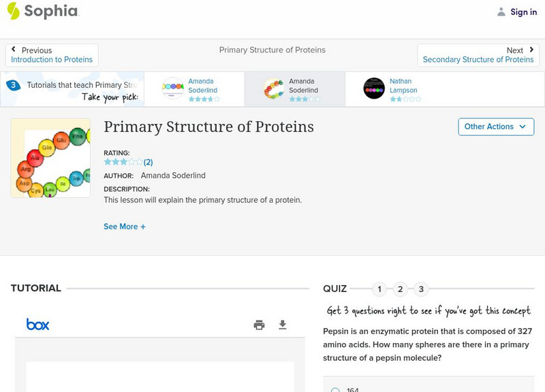Click the user profile icon near Sign in
The width and height of the screenshot is (545, 392).
point(501,12)
